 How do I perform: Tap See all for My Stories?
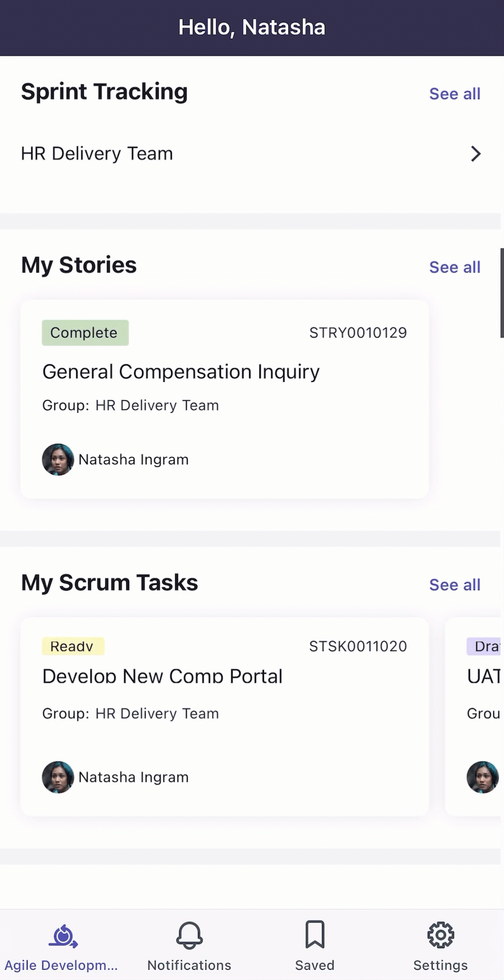(455, 267)
